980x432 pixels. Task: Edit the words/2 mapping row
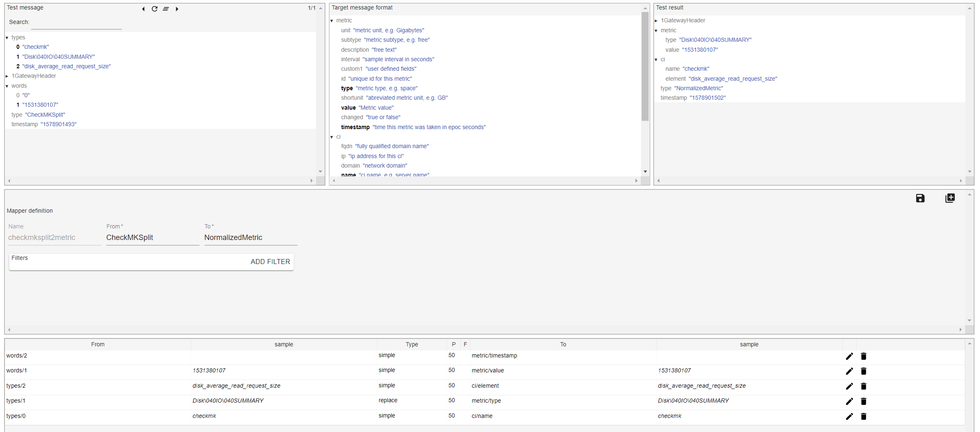coord(849,356)
